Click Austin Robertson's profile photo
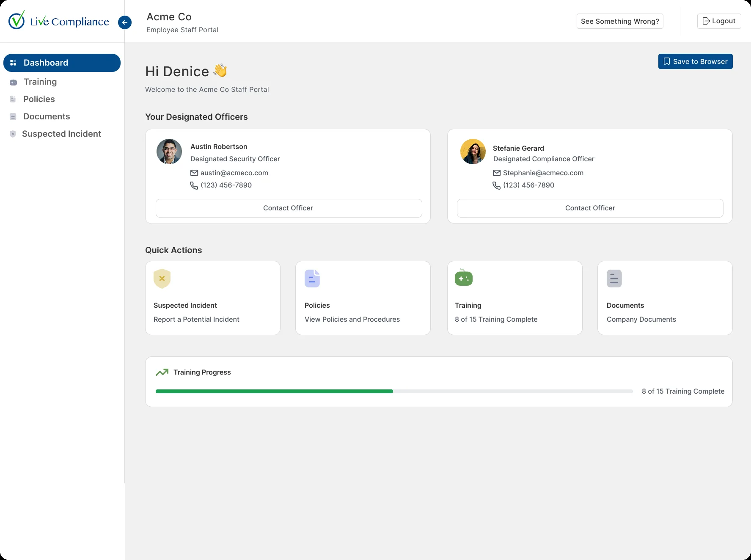The height and width of the screenshot is (560, 751). pyautogui.click(x=169, y=152)
